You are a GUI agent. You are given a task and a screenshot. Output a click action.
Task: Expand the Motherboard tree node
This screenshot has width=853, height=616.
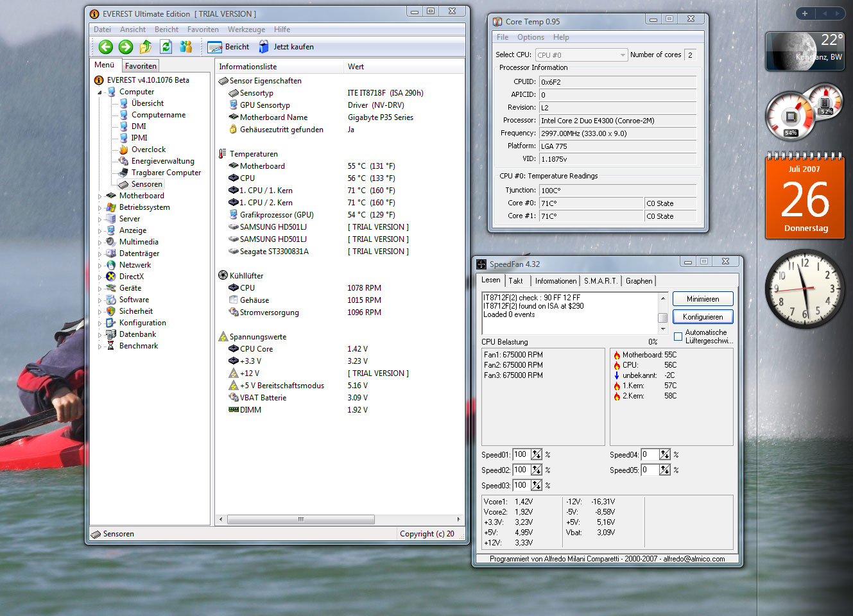pos(99,196)
